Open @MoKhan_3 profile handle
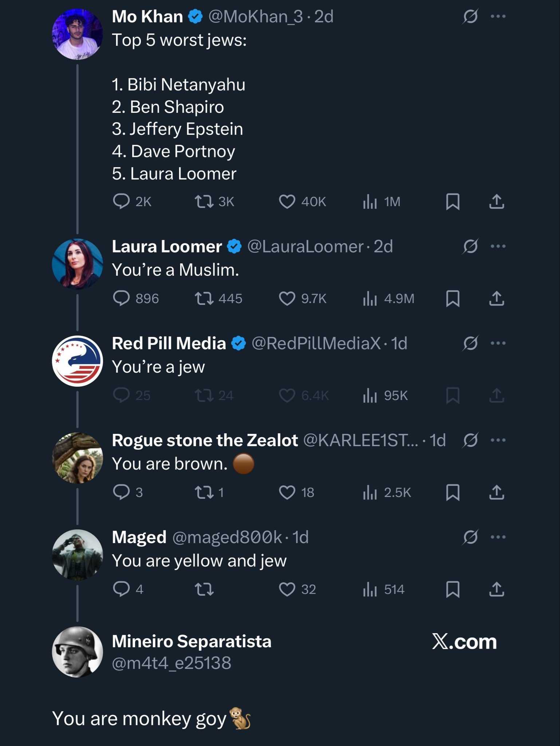Image resolution: width=560 pixels, height=746 pixels. point(255,17)
